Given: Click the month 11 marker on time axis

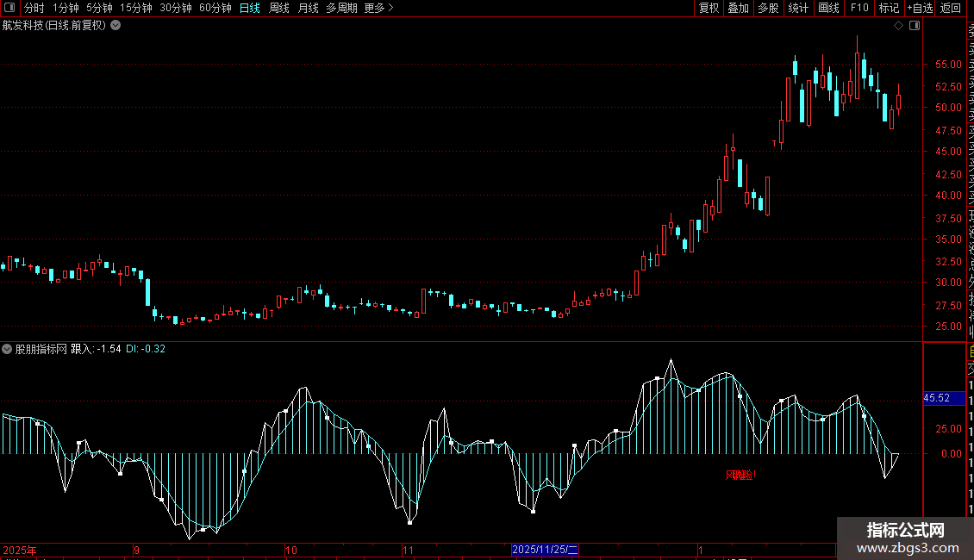Looking at the screenshot, I should pos(408,550).
